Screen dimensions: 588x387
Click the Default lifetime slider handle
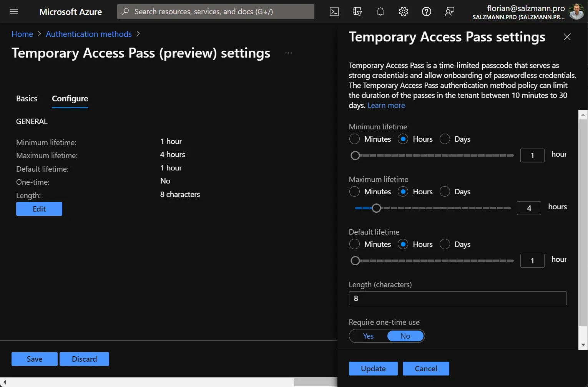click(355, 261)
